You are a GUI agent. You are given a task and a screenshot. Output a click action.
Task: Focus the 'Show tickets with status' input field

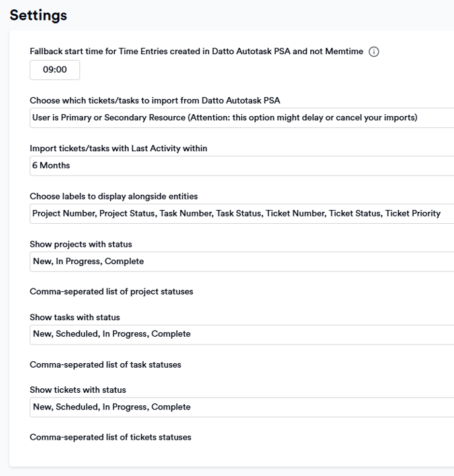242,407
